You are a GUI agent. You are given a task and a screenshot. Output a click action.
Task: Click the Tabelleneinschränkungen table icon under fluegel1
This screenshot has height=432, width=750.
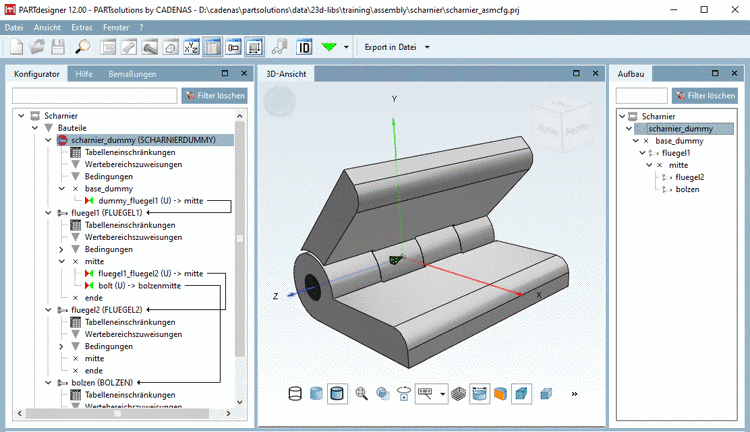[x=76, y=225]
